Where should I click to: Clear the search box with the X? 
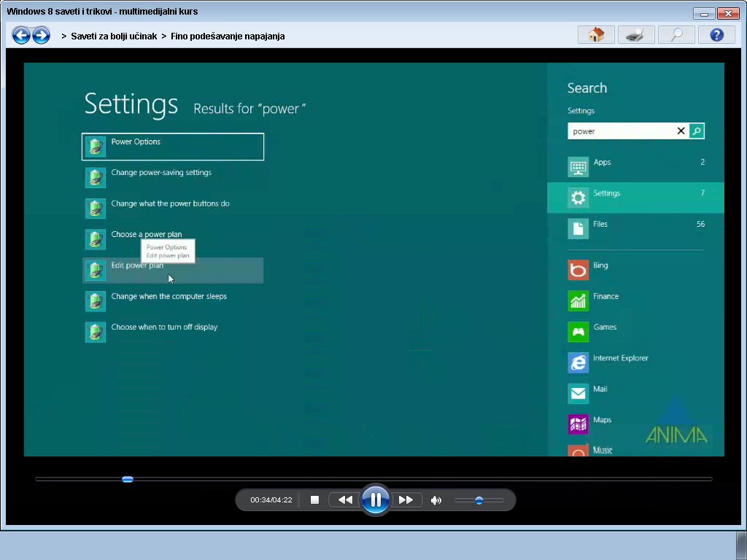coord(681,131)
